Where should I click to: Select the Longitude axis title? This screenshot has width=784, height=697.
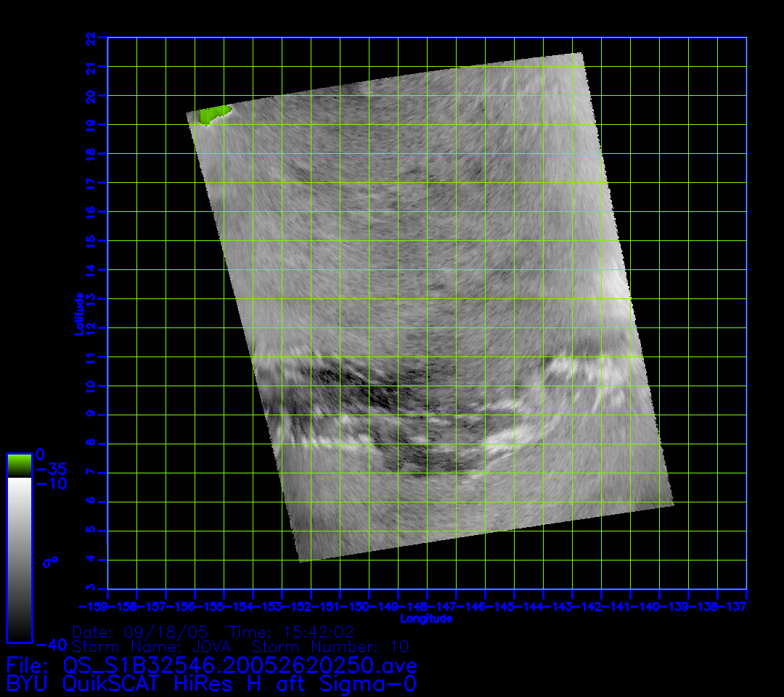click(x=426, y=619)
